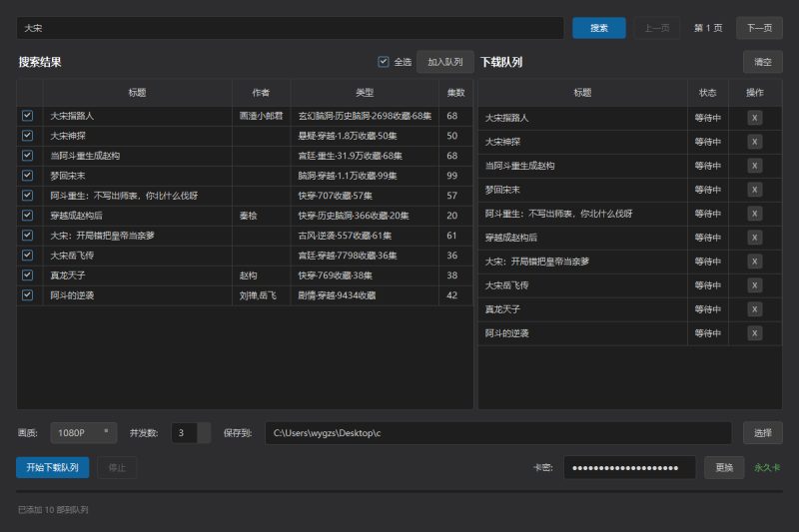The height and width of the screenshot is (532, 799).
Task: Uncheck 大宋指路人 in search results
Action: 27,116
